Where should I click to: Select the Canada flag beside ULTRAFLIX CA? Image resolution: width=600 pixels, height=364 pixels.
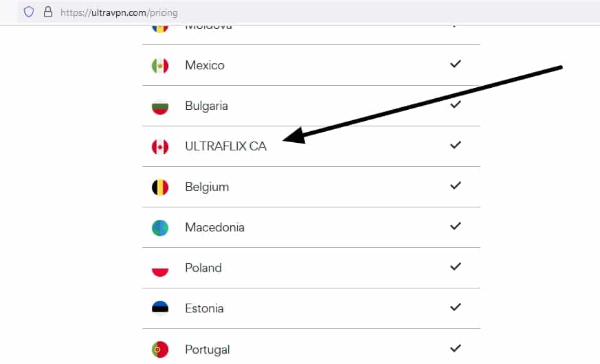(x=160, y=147)
